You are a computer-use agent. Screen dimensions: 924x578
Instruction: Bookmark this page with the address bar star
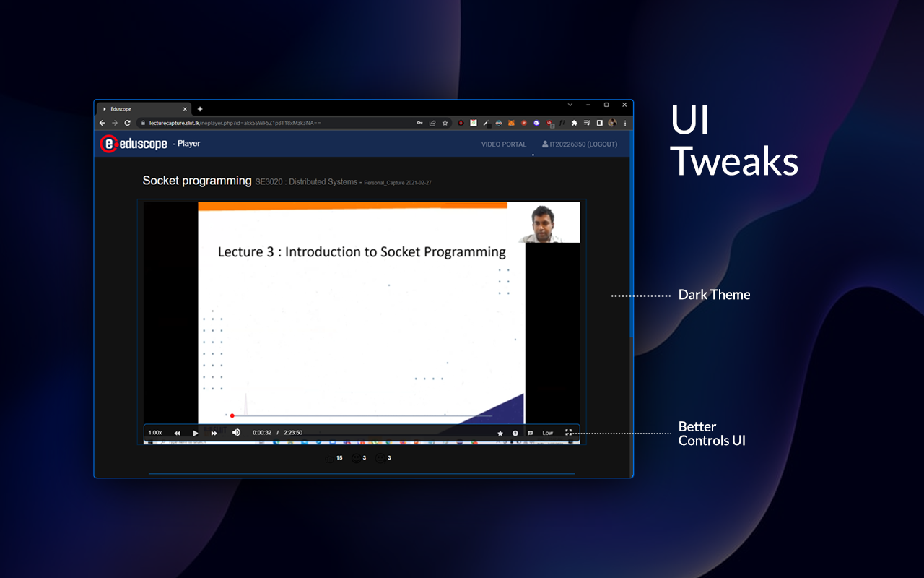[445, 123]
